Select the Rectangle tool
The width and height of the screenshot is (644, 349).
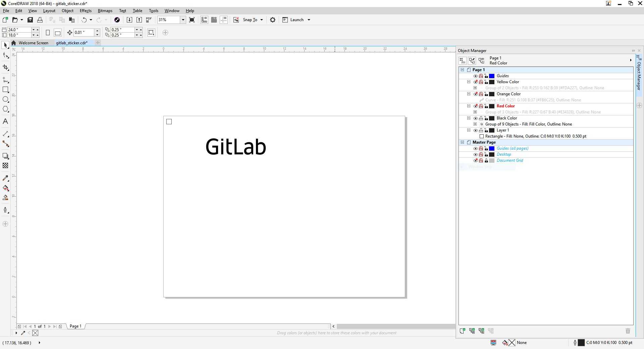5,90
